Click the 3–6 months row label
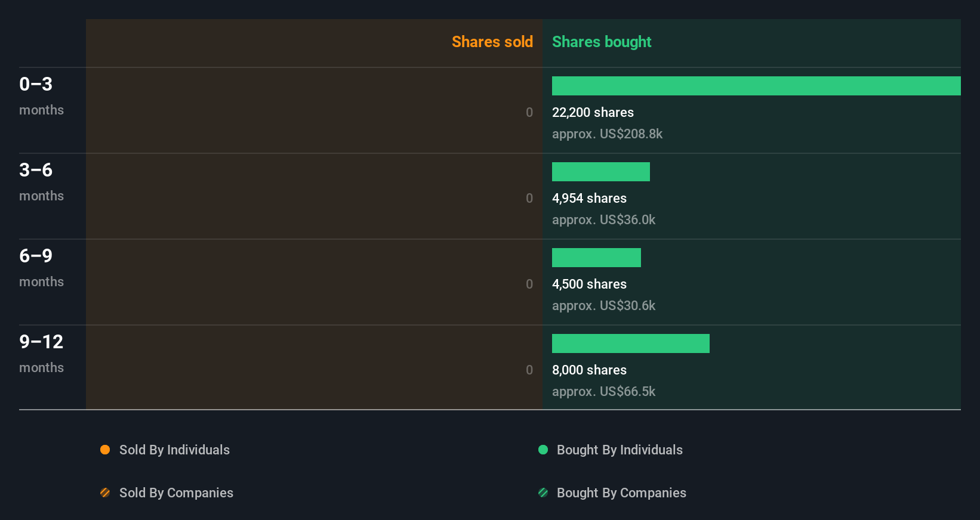 tap(41, 182)
